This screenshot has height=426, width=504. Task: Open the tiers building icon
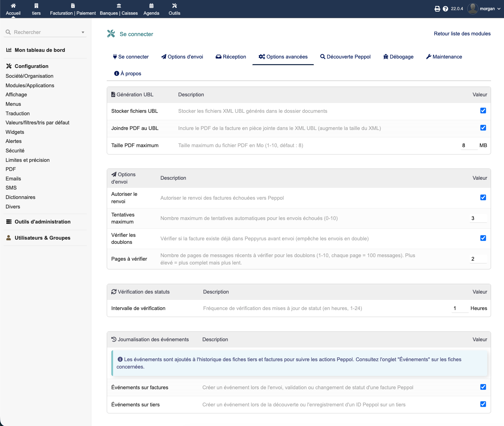tap(36, 6)
